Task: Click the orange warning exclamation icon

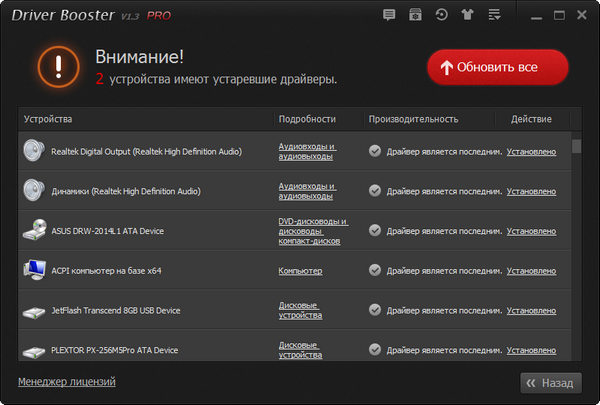Action: coord(58,67)
